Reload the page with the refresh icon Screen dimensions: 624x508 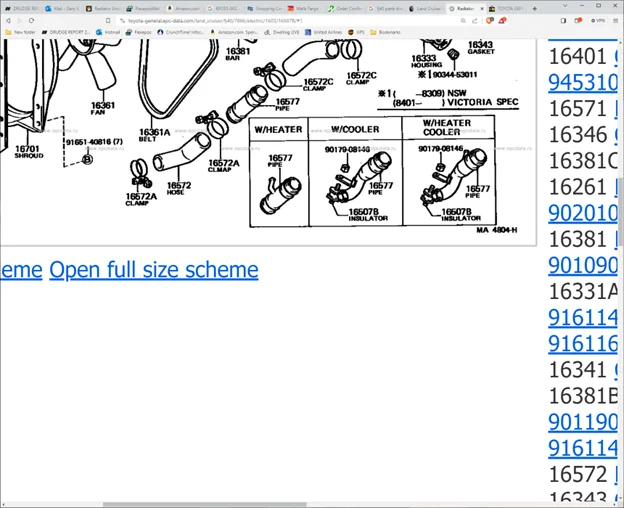[32, 20]
